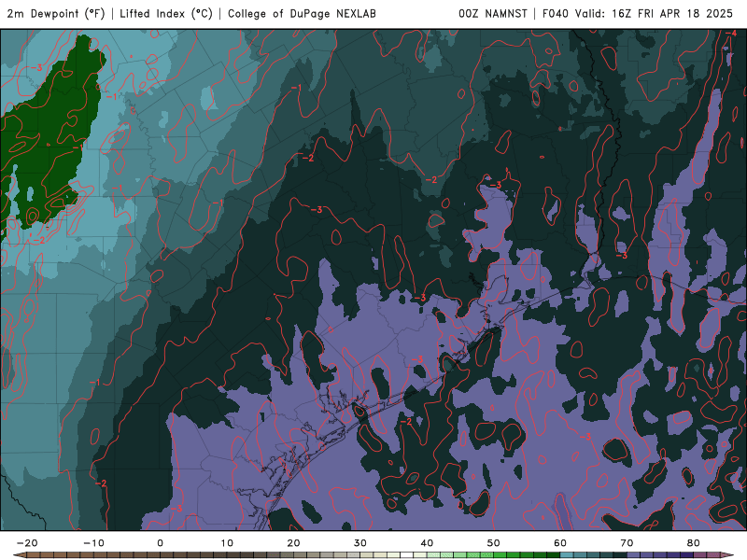
Task: Click the "0" colorbar scale label
Action: click(x=160, y=543)
